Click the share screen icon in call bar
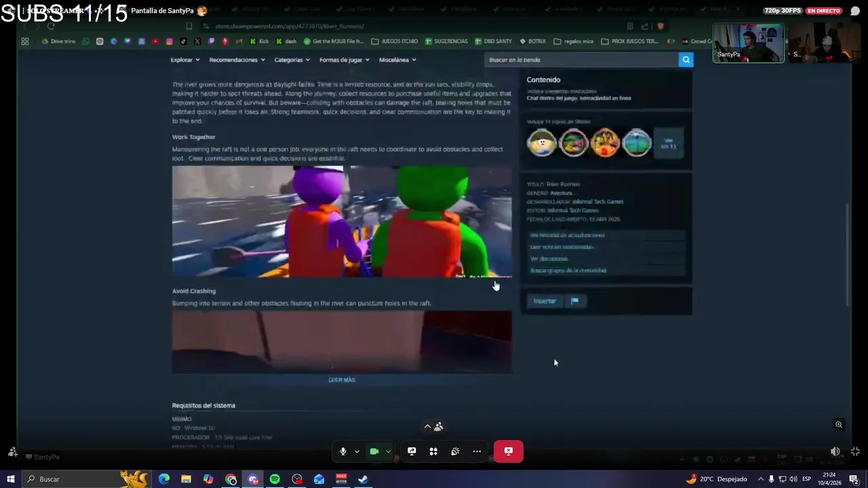The image size is (868, 488). click(412, 451)
